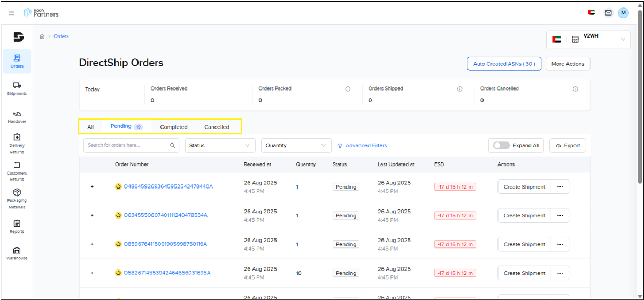
Task: Open Orders in the sidebar
Action: tap(17, 61)
